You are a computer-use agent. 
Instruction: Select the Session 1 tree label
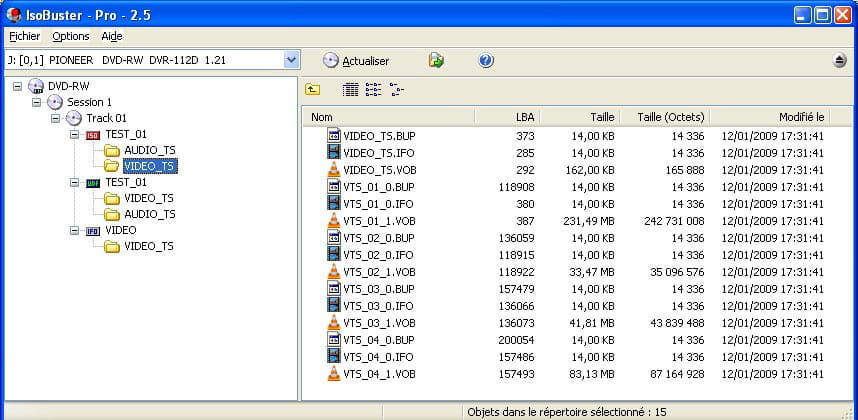(x=89, y=102)
